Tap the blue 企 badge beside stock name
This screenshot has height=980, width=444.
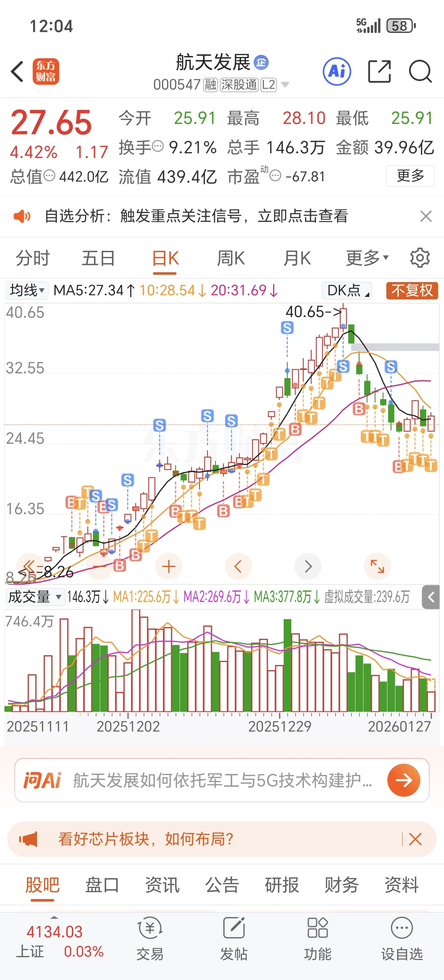click(x=261, y=62)
